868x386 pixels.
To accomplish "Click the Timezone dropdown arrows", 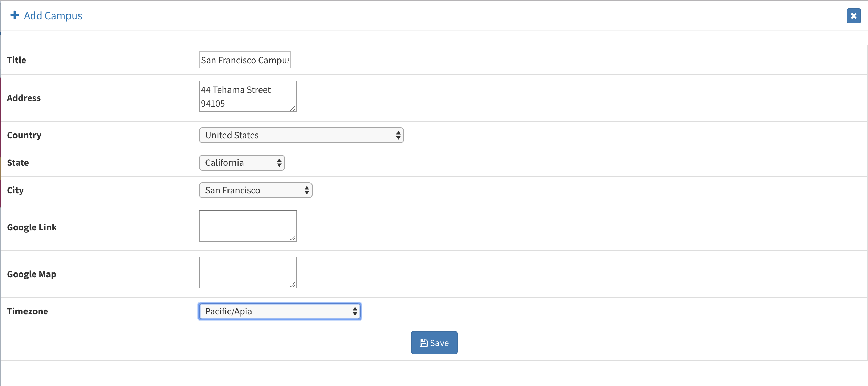I will tap(355, 311).
